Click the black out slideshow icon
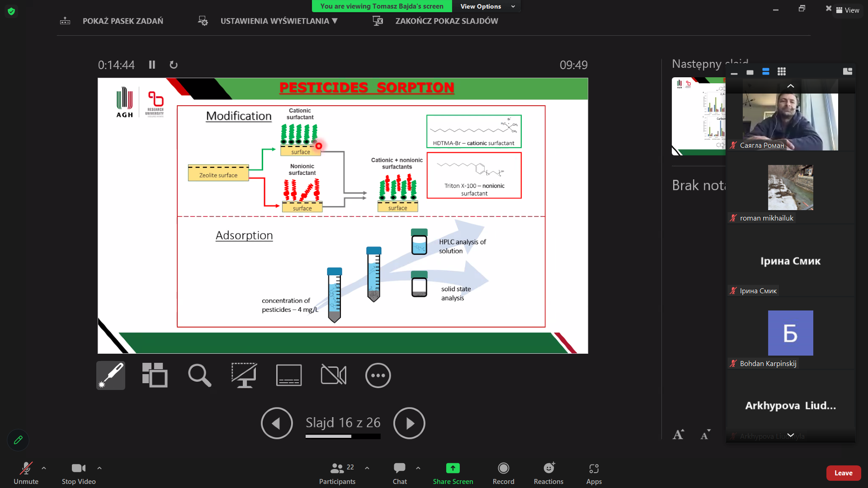This screenshot has height=488, width=868. pyautogui.click(x=244, y=375)
